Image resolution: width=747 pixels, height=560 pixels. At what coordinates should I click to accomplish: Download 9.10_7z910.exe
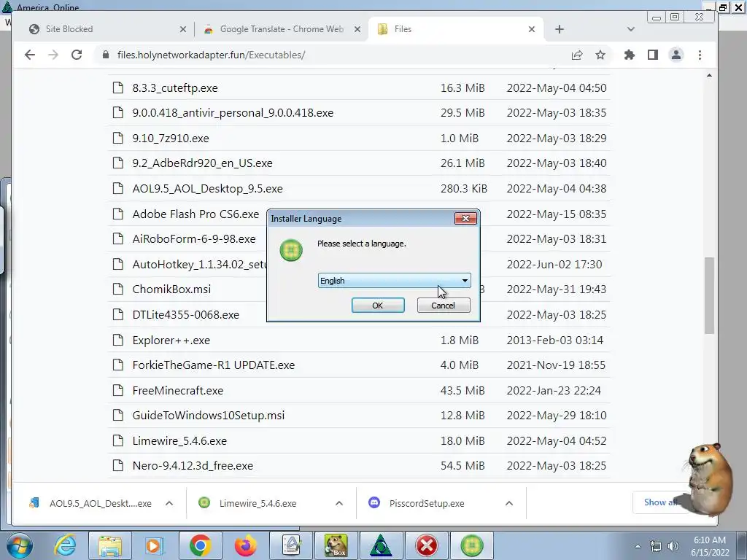point(171,138)
